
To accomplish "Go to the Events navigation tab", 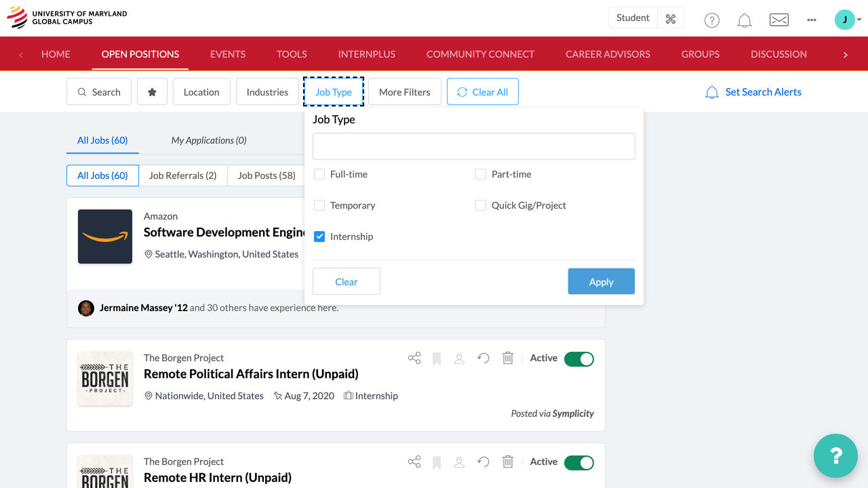I will tap(228, 54).
